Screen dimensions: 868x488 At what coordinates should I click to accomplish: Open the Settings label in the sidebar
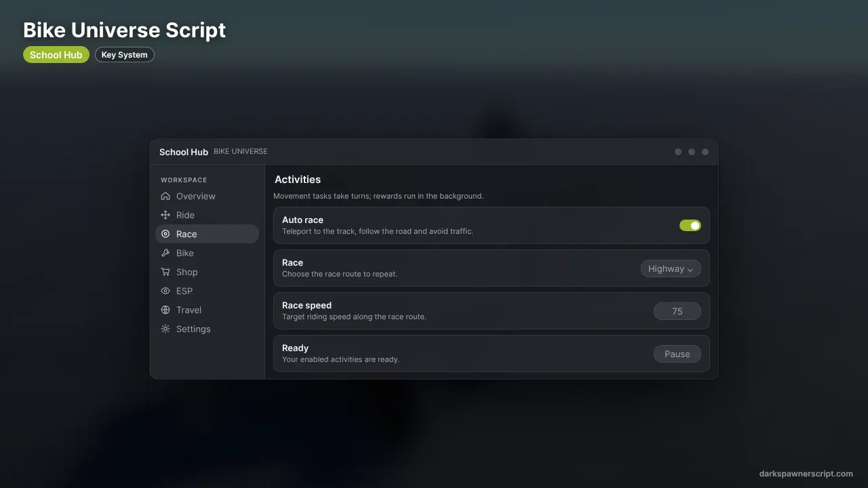coord(193,329)
